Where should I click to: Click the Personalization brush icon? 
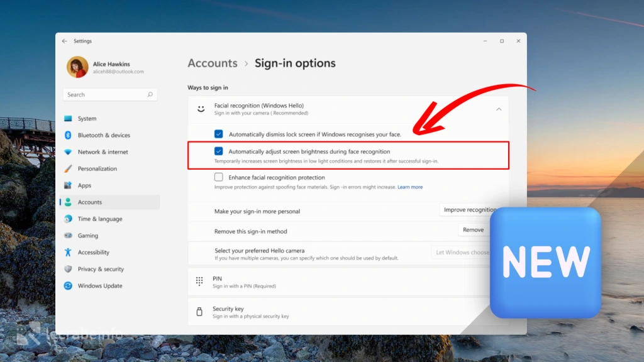[68, 168]
